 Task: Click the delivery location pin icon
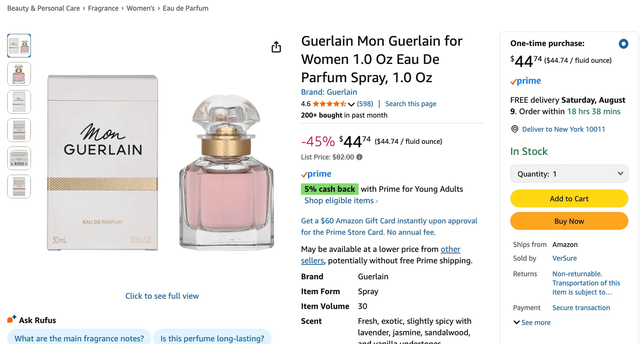click(515, 129)
